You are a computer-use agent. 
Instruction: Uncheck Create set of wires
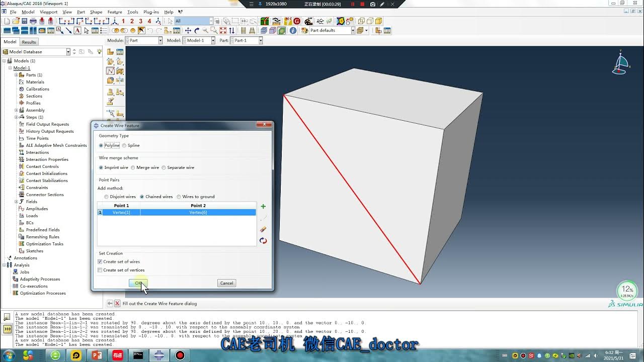click(100, 261)
